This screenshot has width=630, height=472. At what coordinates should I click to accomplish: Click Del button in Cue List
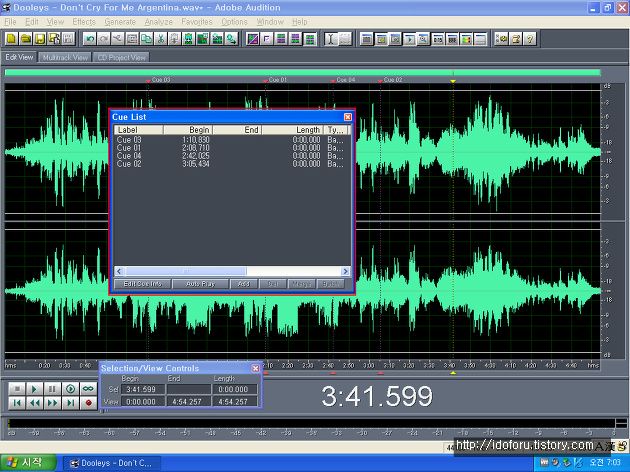click(273, 284)
